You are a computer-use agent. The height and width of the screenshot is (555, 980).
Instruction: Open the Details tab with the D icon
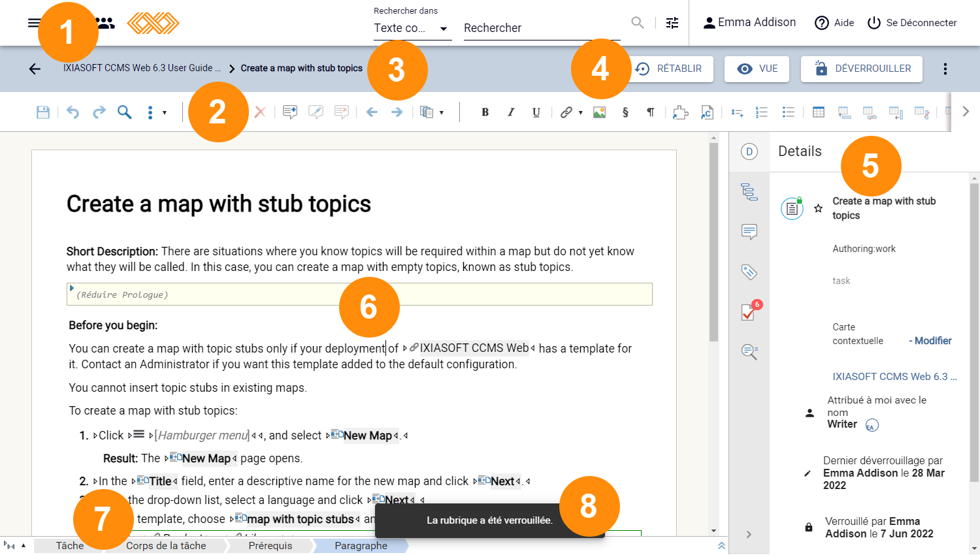tap(749, 151)
